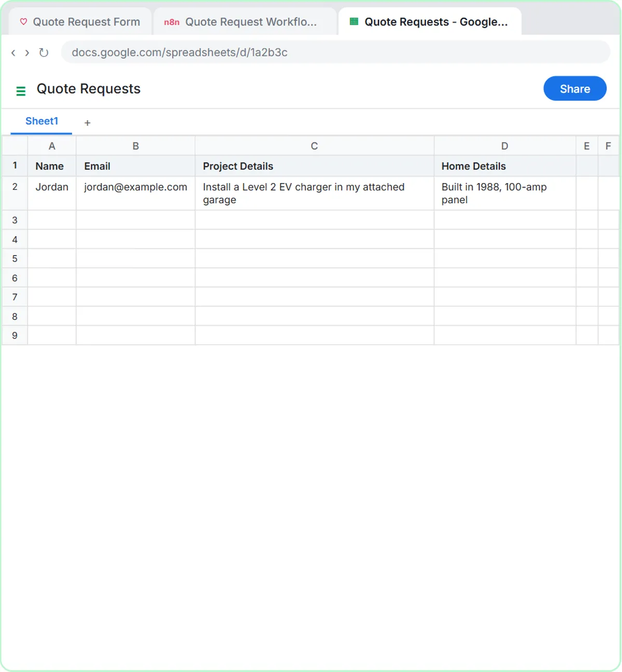Select column B header
Screen dimensions: 622x672
click(136, 146)
